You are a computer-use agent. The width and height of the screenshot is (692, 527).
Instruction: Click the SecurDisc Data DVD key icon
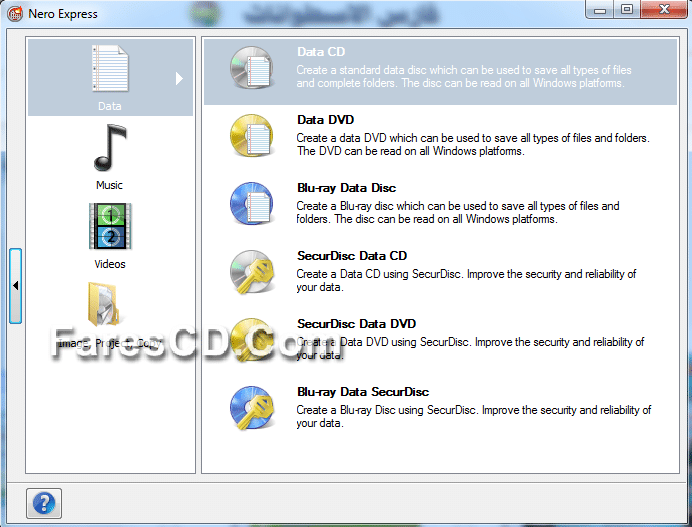pyautogui.click(x=252, y=340)
